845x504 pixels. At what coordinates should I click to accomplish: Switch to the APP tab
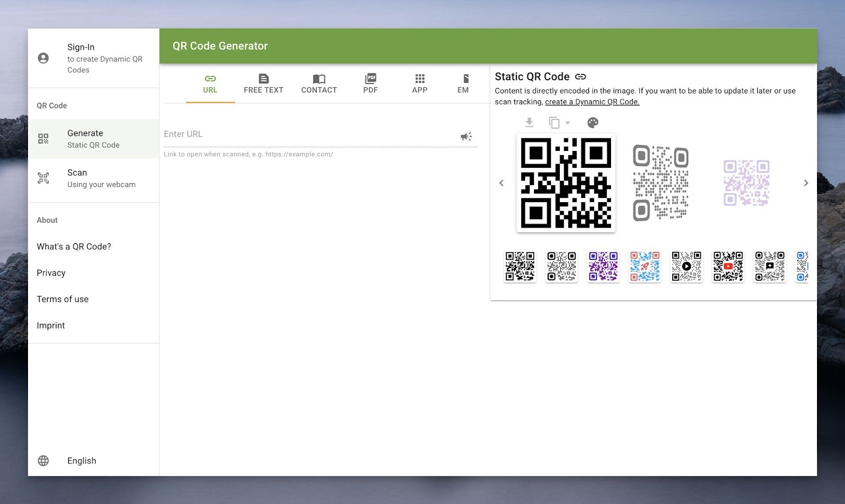(x=420, y=84)
